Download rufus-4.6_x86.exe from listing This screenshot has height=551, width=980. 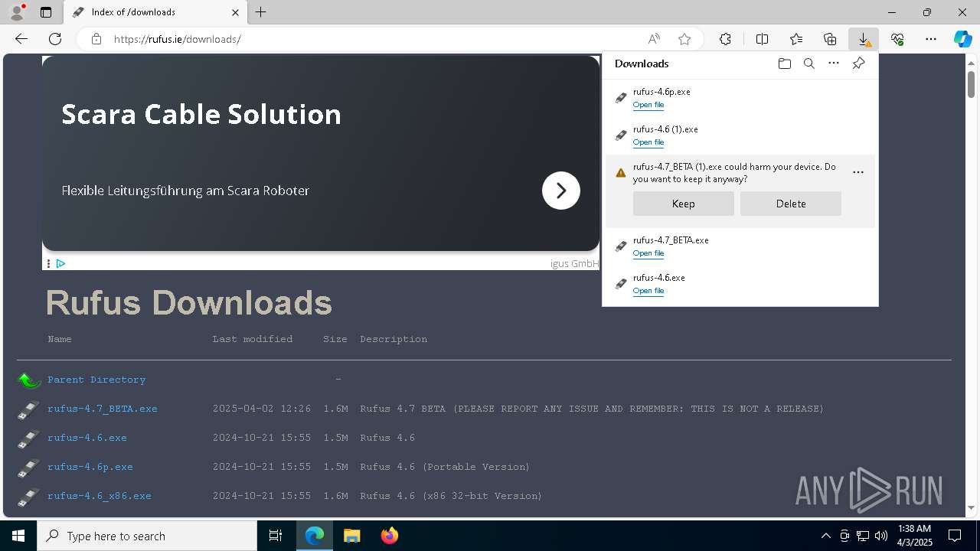click(100, 496)
